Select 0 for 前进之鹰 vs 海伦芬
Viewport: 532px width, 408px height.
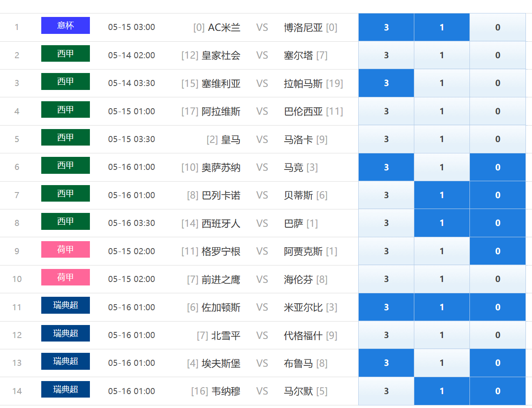[498, 279]
